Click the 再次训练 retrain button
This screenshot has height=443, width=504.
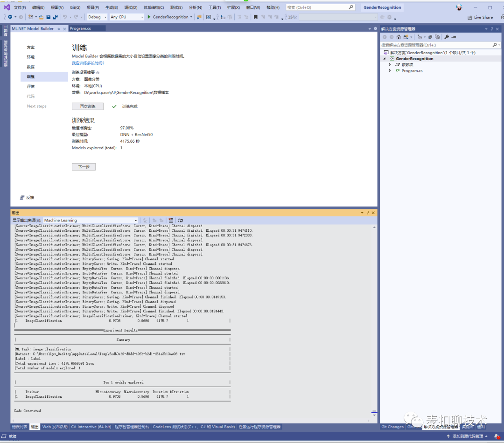pos(88,106)
